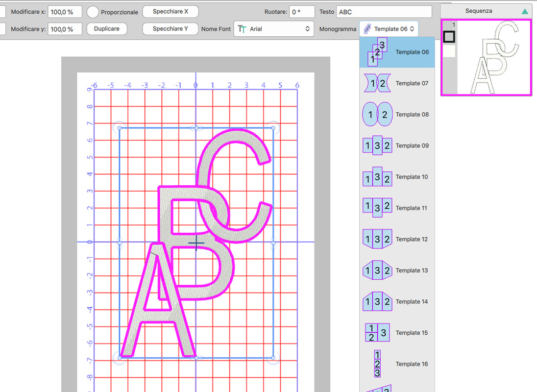The height and width of the screenshot is (392, 537).
Task: Collapse the Sequenza panel with green triangle
Action: pyautogui.click(x=525, y=11)
